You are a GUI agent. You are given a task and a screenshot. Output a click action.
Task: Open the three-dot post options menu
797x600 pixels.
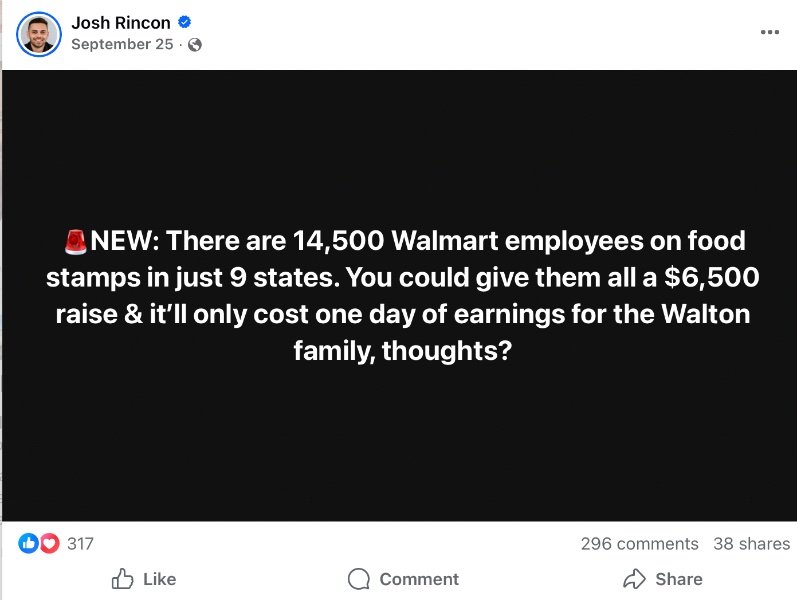click(x=769, y=32)
